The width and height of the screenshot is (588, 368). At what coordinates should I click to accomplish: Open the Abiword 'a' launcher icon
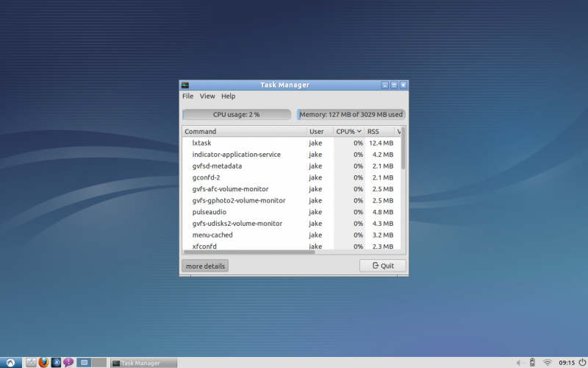[x=56, y=362]
